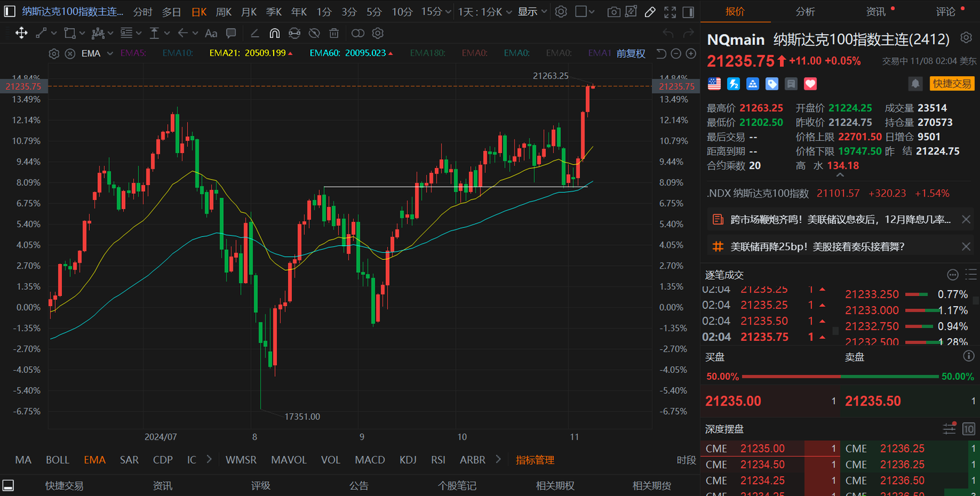Click the US flag market icon
980x496 pixels.
[x=714, y=84]
